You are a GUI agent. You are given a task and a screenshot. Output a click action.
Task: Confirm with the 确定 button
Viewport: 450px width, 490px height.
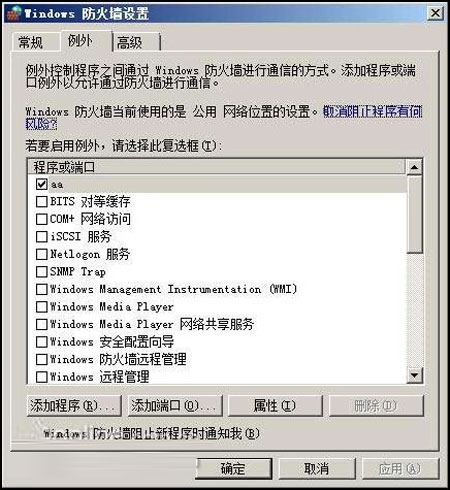233,469
